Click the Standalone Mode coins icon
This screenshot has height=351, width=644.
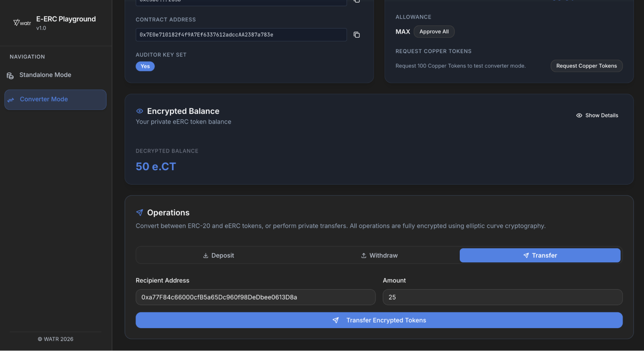[10, 75]
